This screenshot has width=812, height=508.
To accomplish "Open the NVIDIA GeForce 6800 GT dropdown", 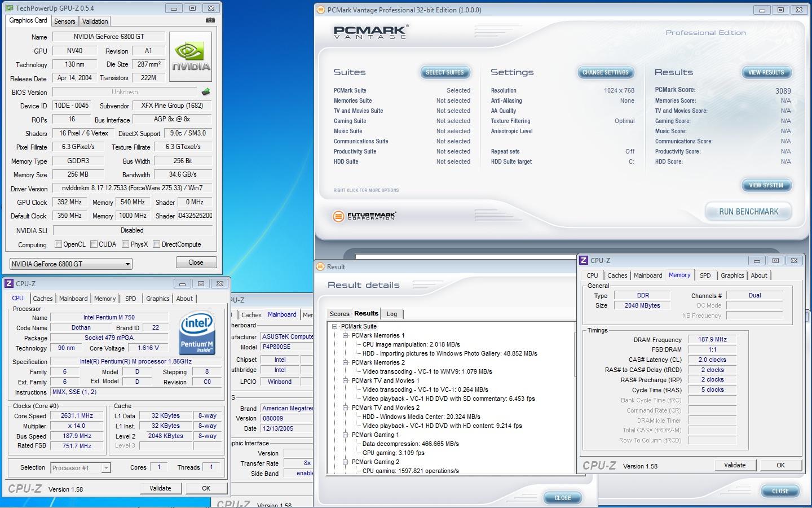I will coord(70,264).
